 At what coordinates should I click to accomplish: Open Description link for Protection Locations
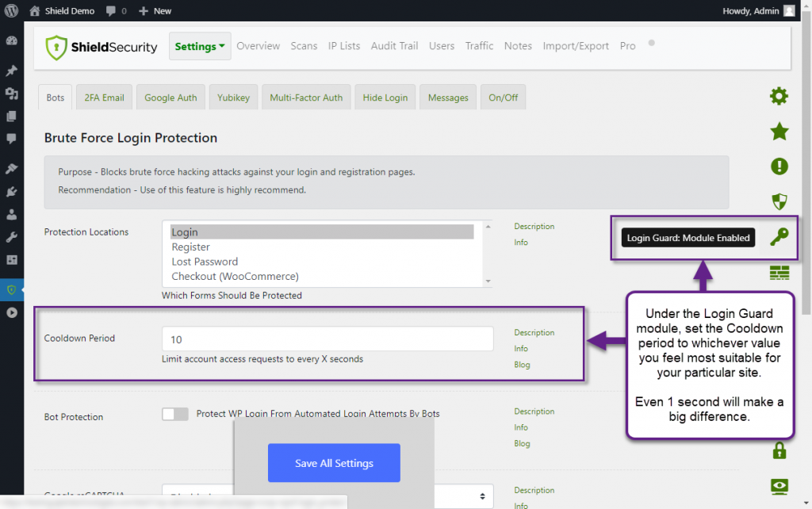[534, 226]
